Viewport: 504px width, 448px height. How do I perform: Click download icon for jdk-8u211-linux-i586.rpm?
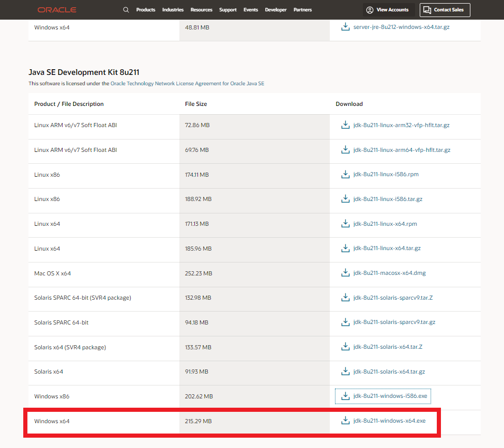pyautogui.click(x=345, y=174)
